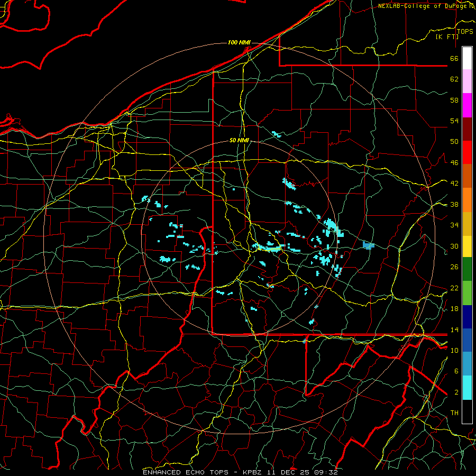This screenshot has height=476, width=476.
Task: Click the 42 value on the legend
Action: coord(454,184)
